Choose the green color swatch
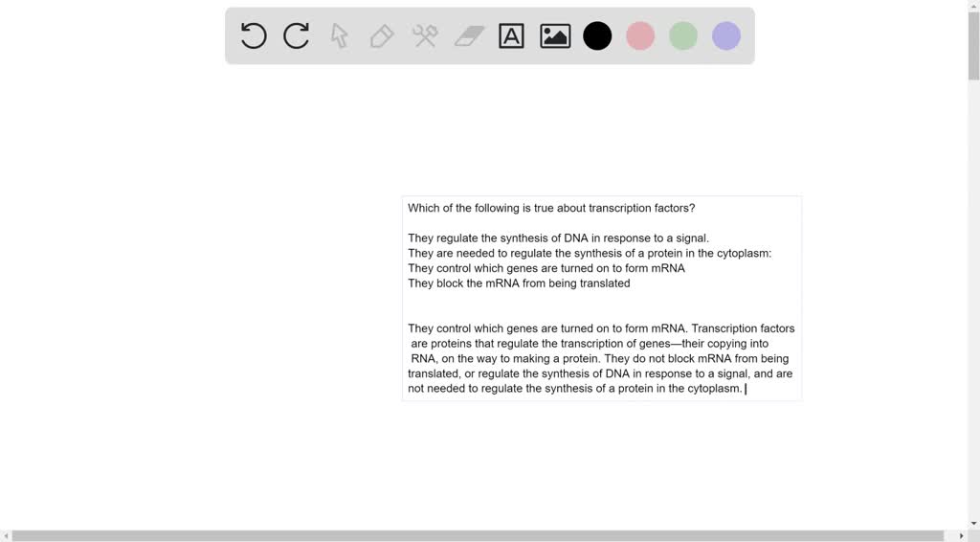This screenshot has width=980, height=542. pyautogui.click(x=683, y=36)
